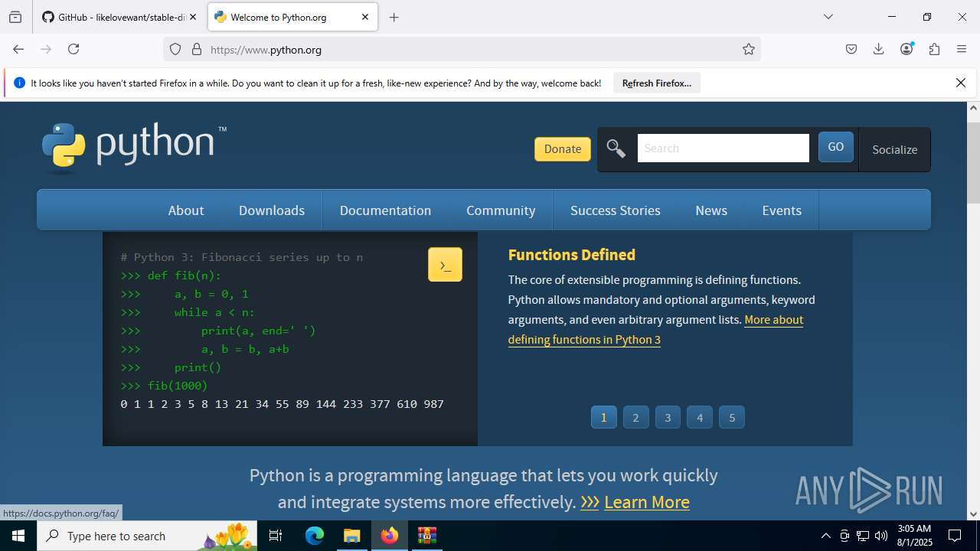Screen dimensions: 980x551
Task: Launch Microsoft Edge from taskbar
Action: point(315,536)
